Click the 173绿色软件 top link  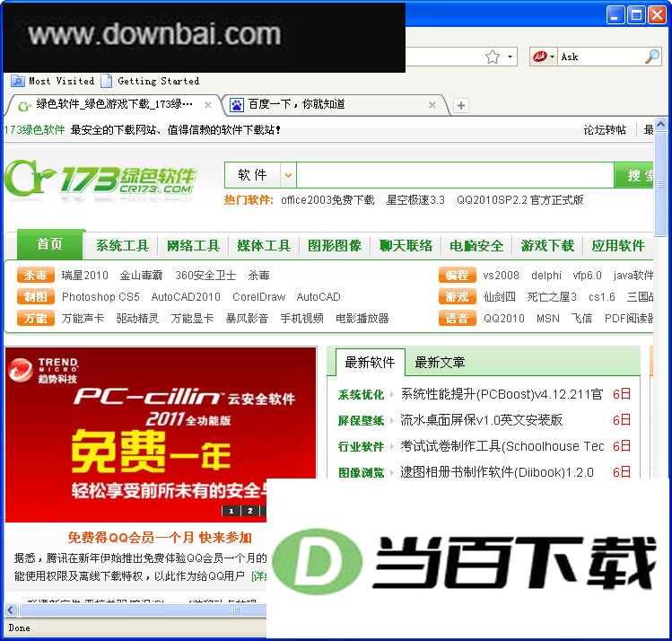(x=34, y=129)
